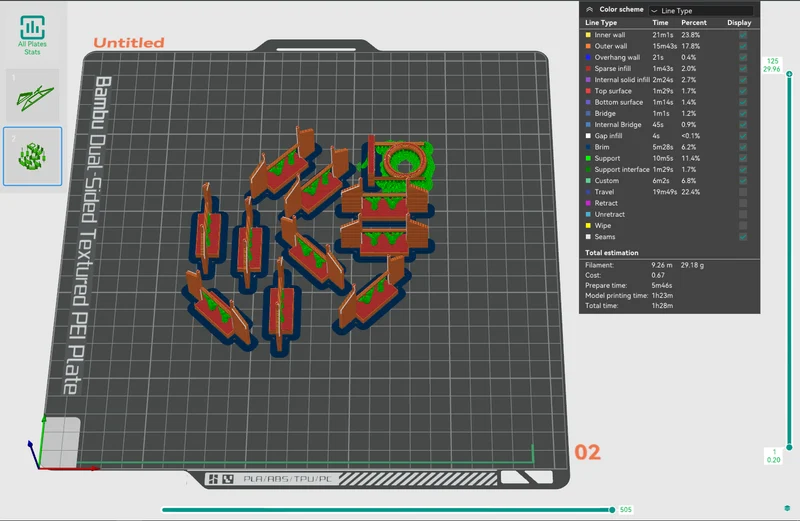
Task: Click the Time column header
Action: pyautogui.click(x=660, y=22)
